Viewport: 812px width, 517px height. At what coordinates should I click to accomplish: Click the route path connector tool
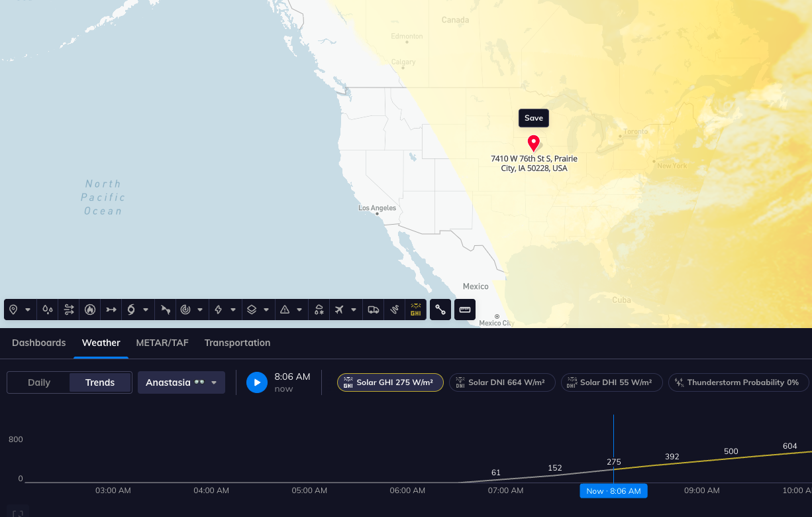(440, 310)
